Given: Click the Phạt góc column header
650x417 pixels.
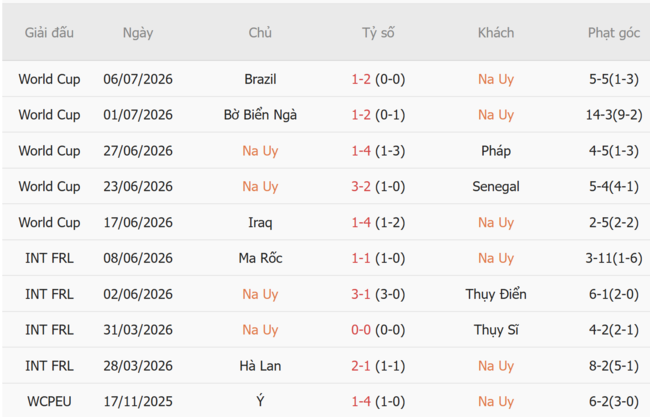Looking at the screenshot, I should [x=614, y=32].
